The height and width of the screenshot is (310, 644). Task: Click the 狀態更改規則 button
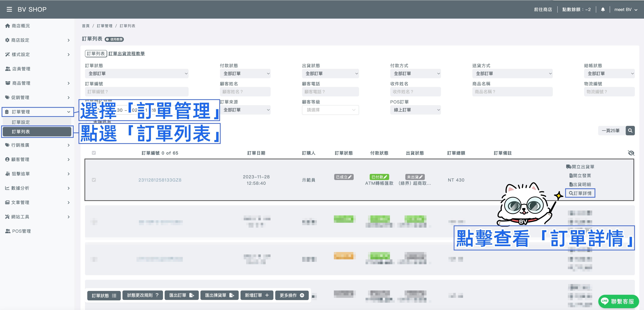143,295
